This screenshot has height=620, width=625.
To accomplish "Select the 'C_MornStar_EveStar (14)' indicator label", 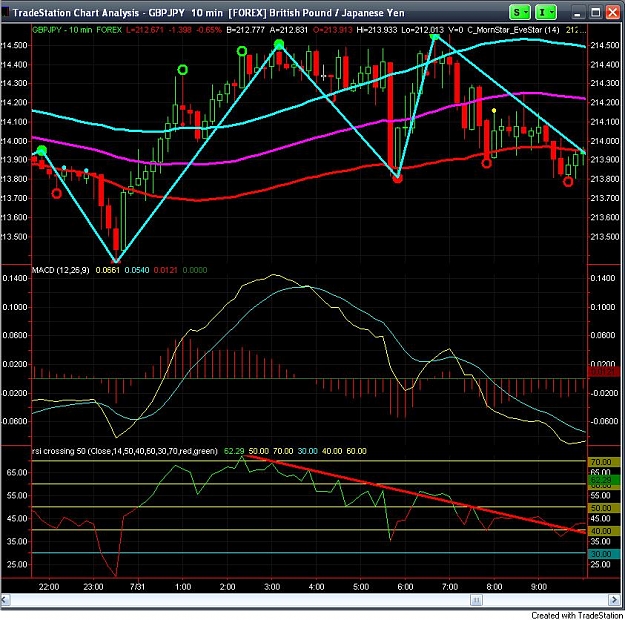I will tap(513, 30).
